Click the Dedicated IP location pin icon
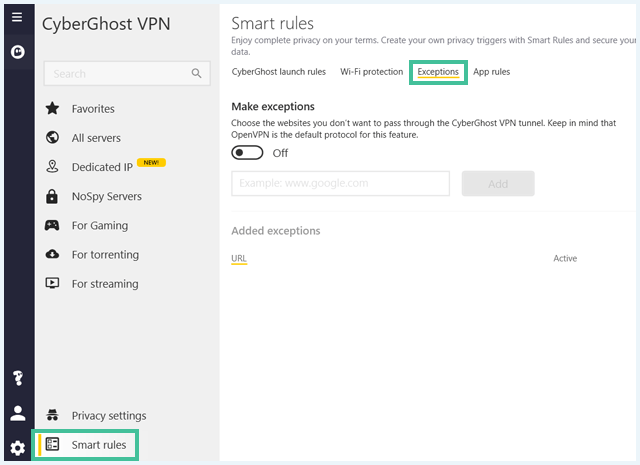 point(52,167)
